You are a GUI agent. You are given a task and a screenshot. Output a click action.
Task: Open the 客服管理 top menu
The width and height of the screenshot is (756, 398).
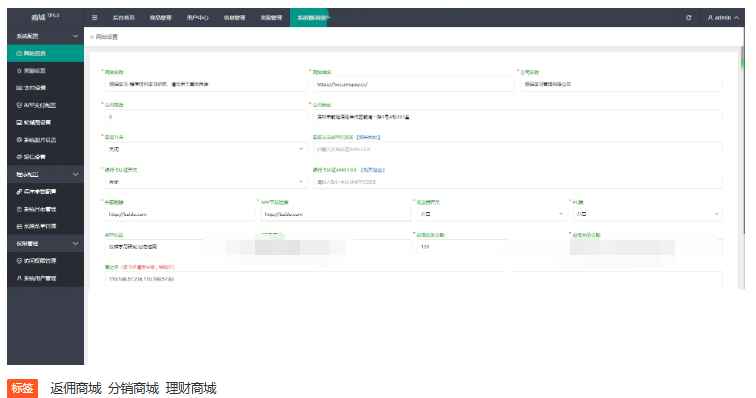pyautogui.click(x=271, y=17)
